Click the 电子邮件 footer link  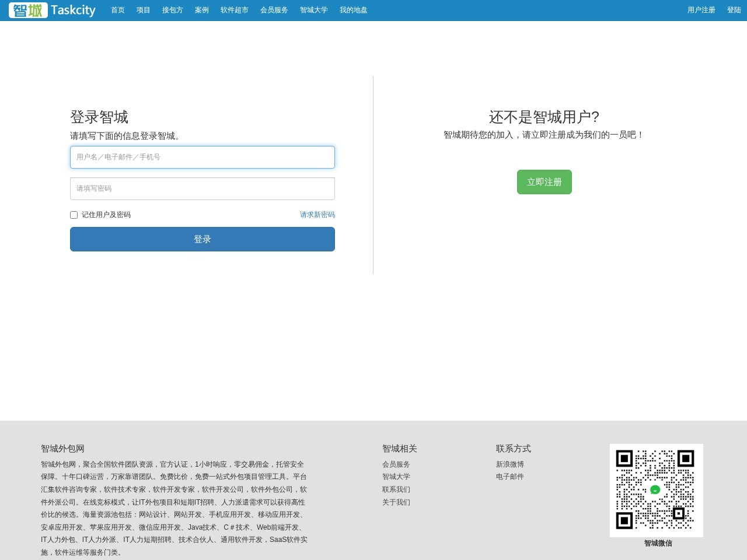(x=510, y=477)
